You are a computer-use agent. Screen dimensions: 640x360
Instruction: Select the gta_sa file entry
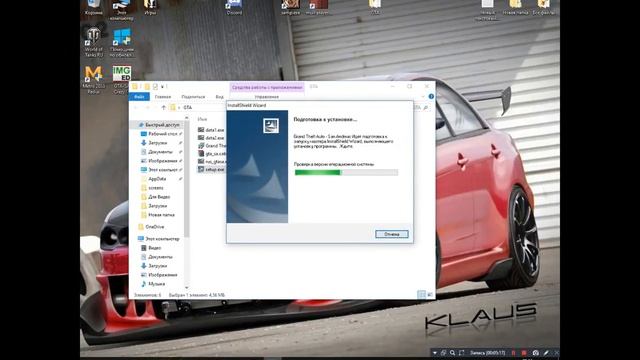click(x=211, y=154)
